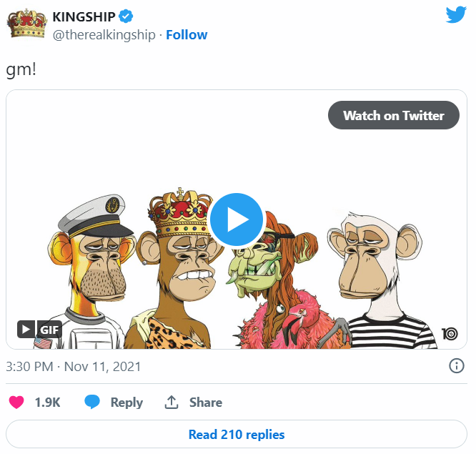
Task: Like the tweet with the heart icon
Action: pos(16,403)
